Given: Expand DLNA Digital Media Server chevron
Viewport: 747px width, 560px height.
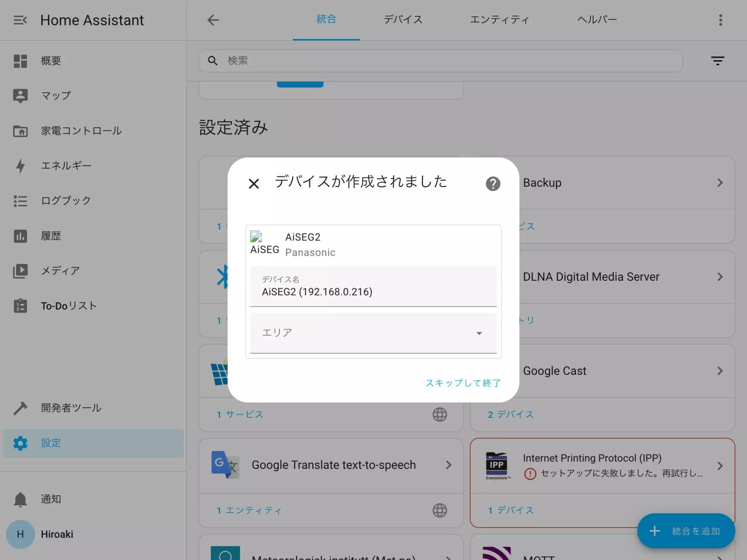Looking at the screenshot, I should click(720, 277).
